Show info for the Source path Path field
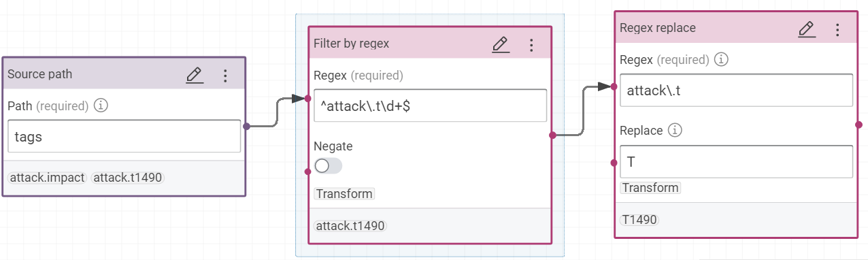This screenshot has height=260, width=868. click(101, 105)
